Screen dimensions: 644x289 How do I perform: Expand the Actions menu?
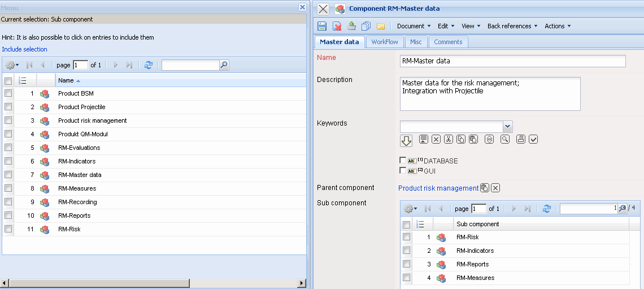coord(558,26)
